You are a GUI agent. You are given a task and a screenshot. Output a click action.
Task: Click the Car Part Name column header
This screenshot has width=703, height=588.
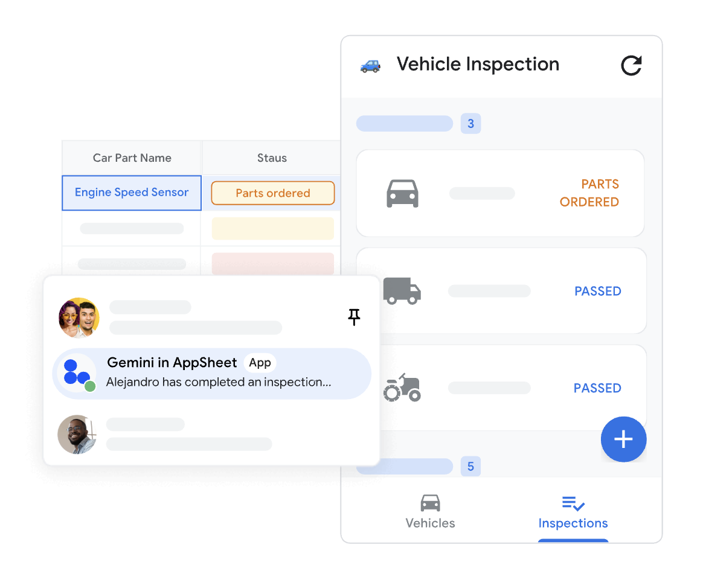click(x=132, y=158)
